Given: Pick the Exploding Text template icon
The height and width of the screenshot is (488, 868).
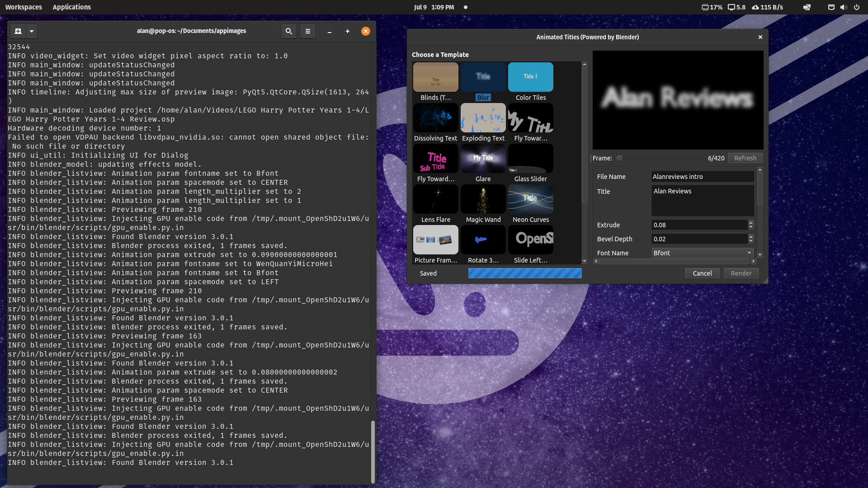Looking at the screenshot, I should coord(483,118).
